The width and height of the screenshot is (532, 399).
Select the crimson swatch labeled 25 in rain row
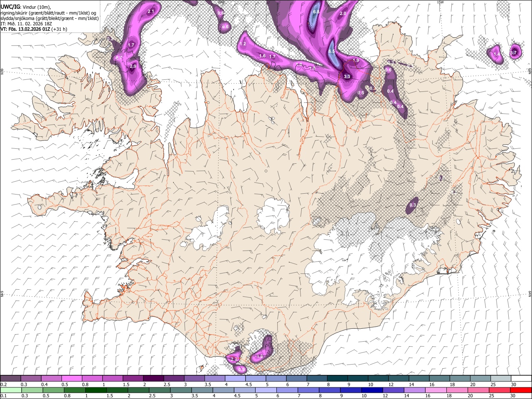pyautogui.click(x=500, y=390)
